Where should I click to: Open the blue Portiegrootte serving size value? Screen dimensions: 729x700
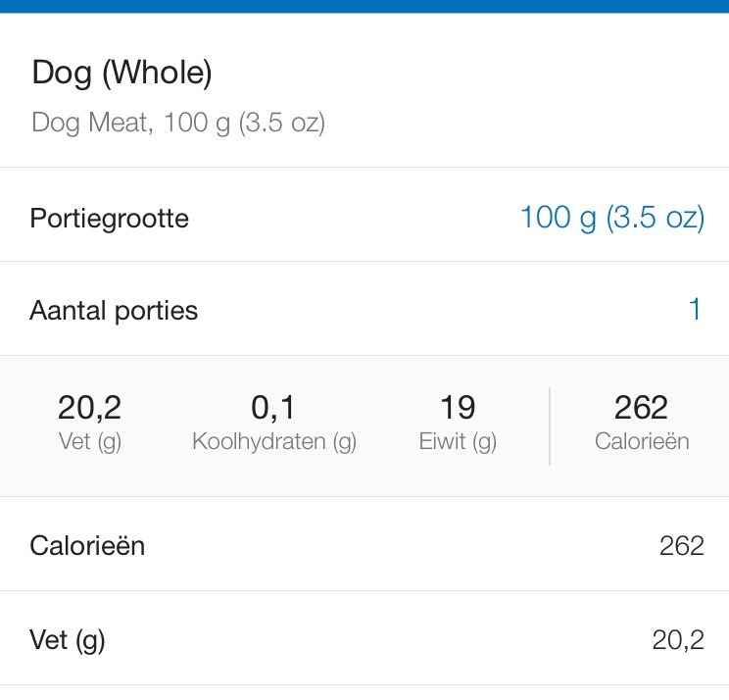click(x=611, y=217)
